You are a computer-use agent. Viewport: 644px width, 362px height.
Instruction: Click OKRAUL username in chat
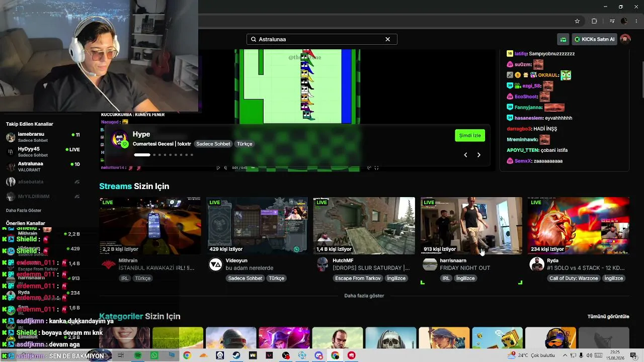[548, 75]
